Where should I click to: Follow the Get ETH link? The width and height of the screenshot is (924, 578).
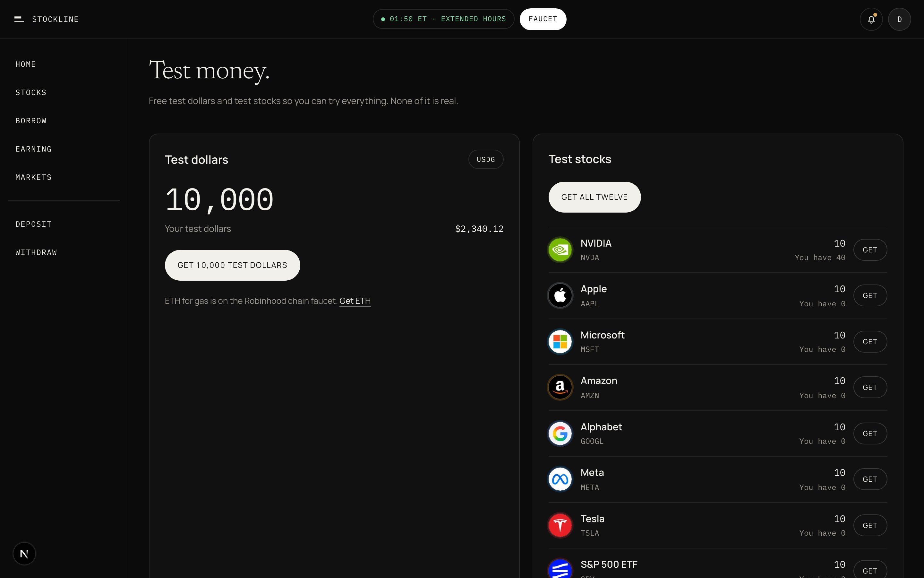355,301
